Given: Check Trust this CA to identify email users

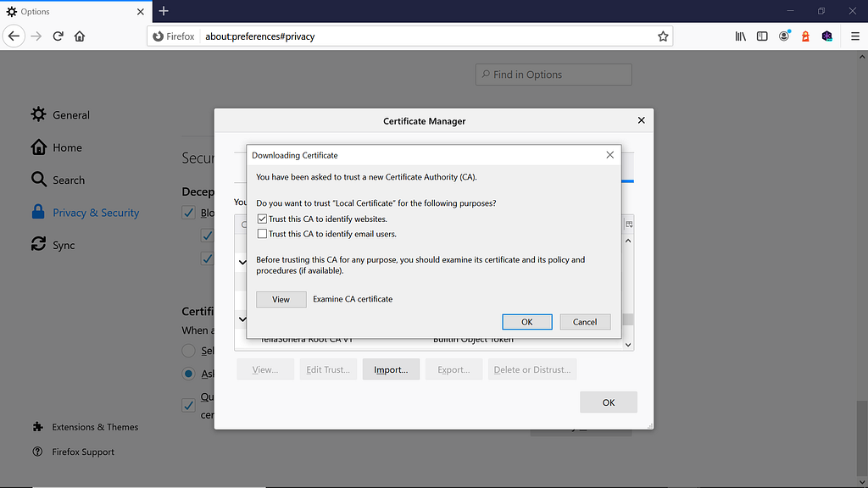Looking at the screenshot, I should click(x=262, y=234).
